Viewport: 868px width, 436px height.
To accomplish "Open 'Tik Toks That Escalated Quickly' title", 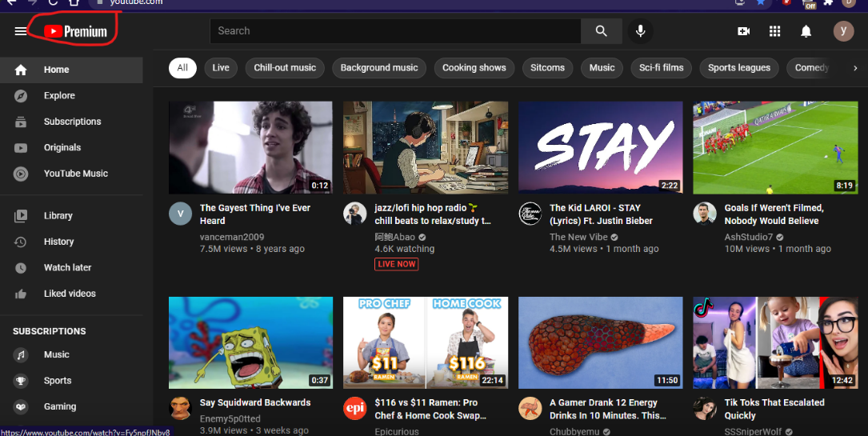I will (774, 410).
